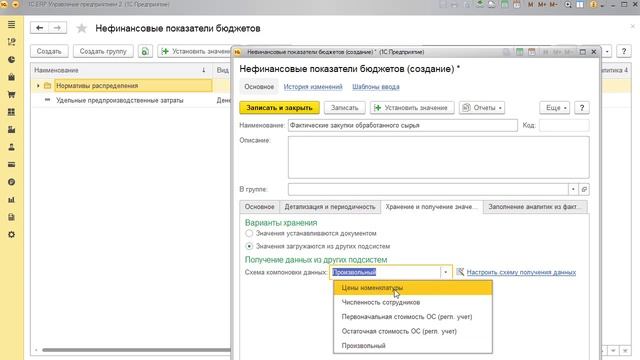640x360 pixels.
Task: Click help question button in list window
Action: pyautogui.click(x=624, y=51)
